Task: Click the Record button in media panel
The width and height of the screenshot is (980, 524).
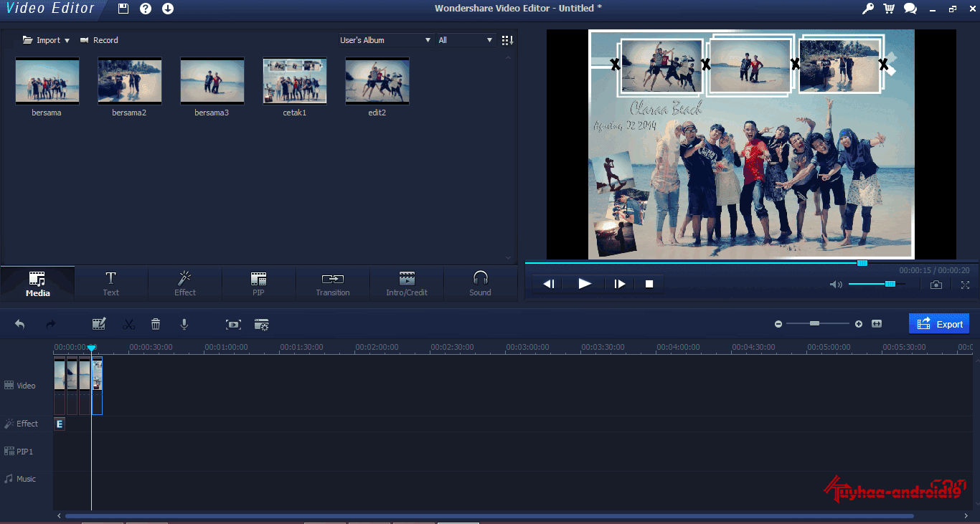Action: (x=99, y=40)
